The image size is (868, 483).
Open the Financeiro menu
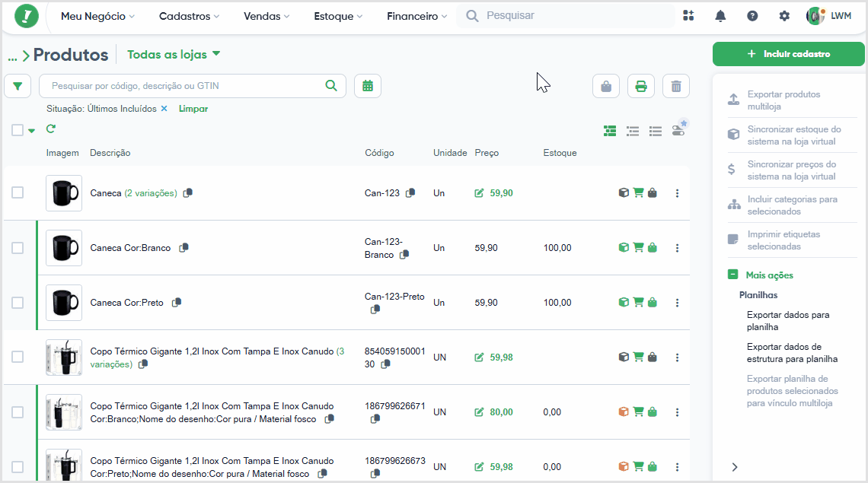(416, 16)
